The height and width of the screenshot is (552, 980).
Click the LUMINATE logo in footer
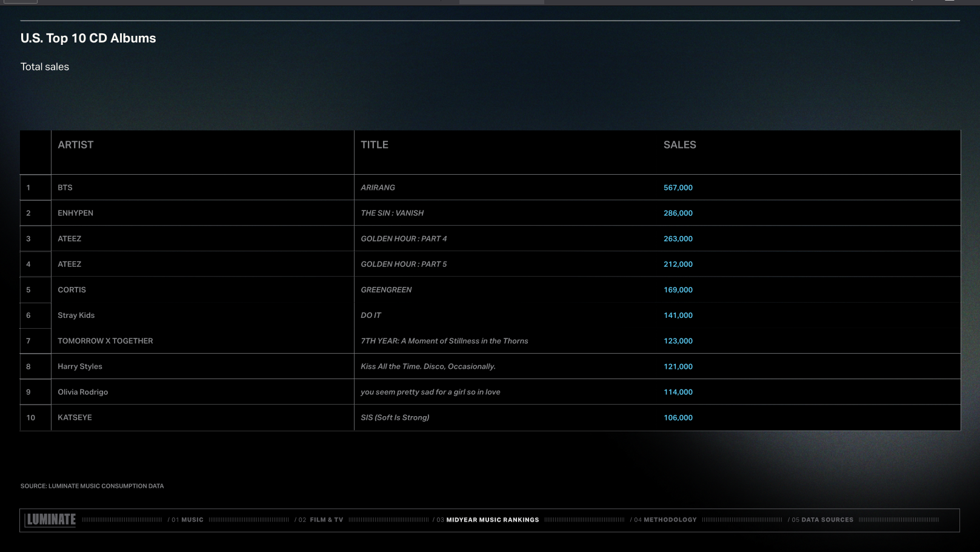(51, 520)
